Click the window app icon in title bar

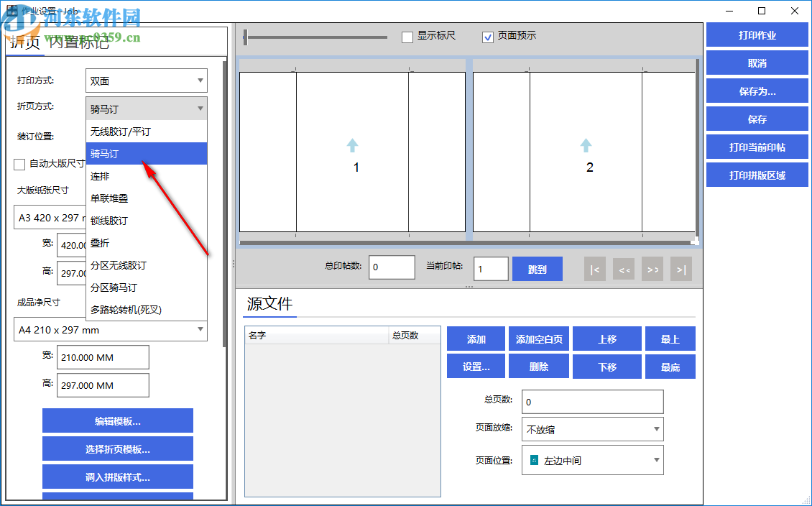tap(12, 10)
